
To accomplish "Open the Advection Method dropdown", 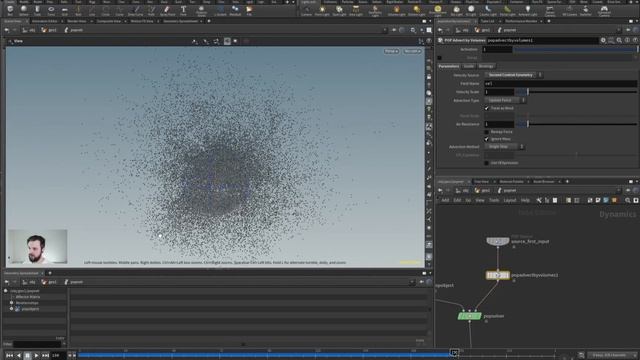I will [504, 147].
